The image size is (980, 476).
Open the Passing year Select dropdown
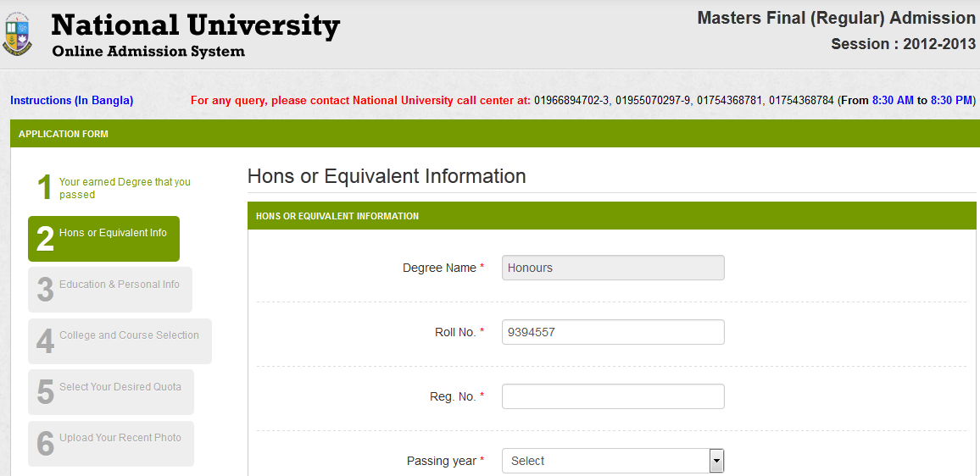pos(613,461)
